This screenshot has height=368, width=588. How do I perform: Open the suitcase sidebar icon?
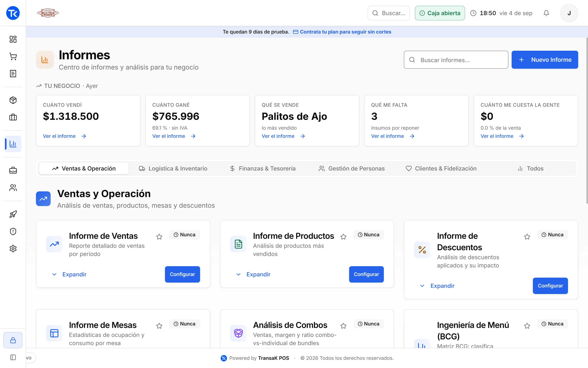pos(13,117)
